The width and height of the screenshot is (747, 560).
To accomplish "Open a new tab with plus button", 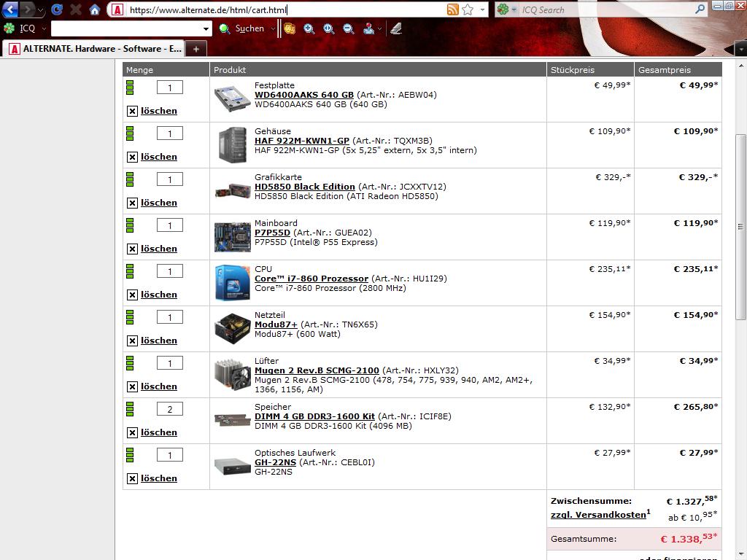I will tap(196, 49).
